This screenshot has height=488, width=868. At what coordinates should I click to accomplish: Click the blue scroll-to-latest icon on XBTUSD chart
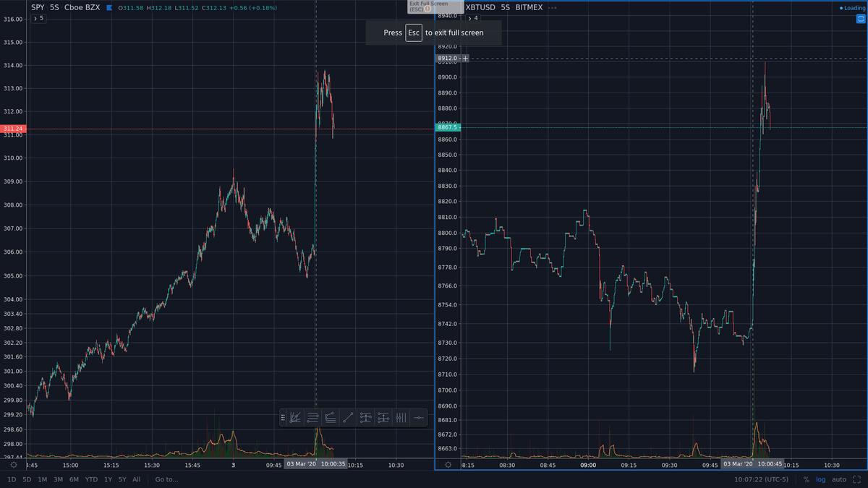coord(860,19)
